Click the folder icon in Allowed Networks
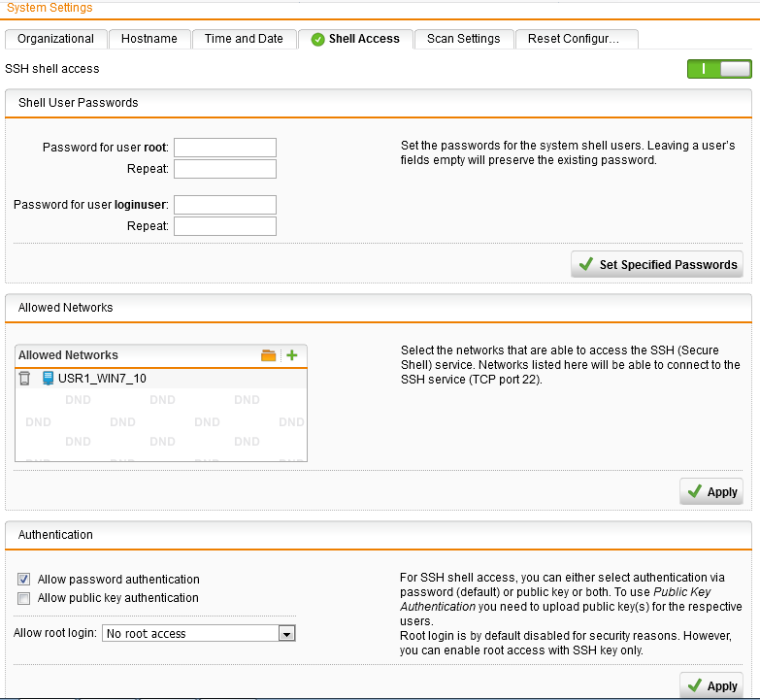This screenshot has width=760, height=700. click(x=269, y=356)
